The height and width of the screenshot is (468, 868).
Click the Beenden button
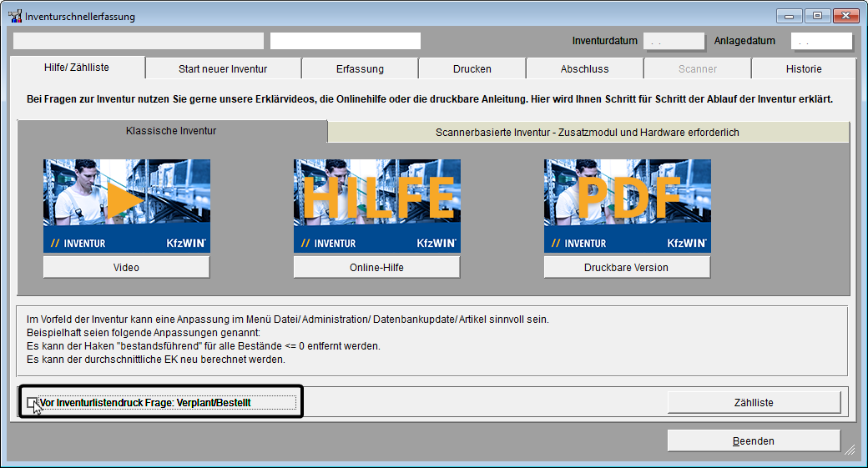coord(754,441)
